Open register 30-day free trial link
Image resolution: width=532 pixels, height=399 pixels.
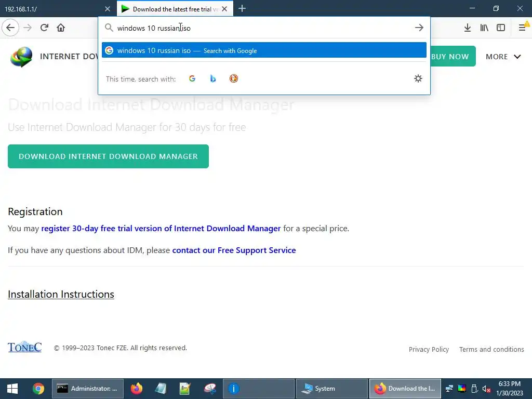pyautogui.click(x=161, y=229)
